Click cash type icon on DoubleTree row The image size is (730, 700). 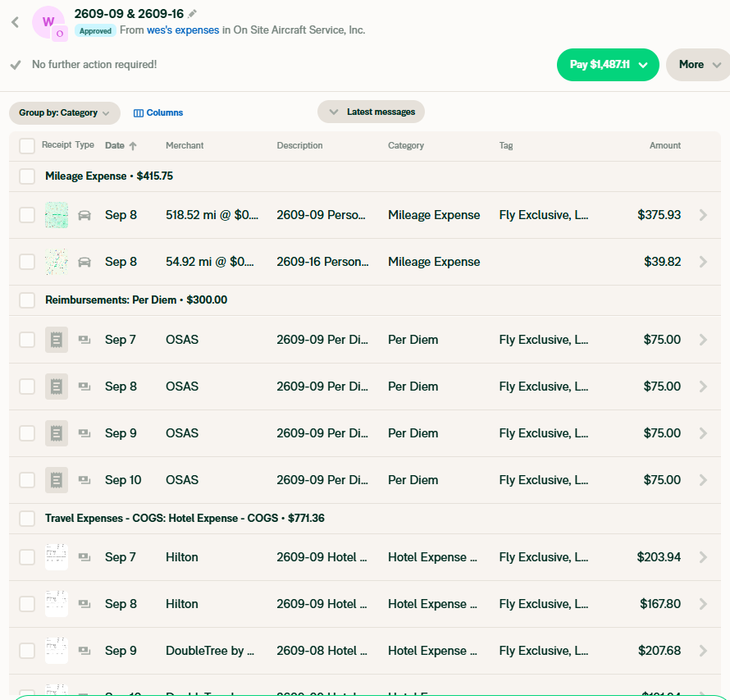click(x=84, y=650)
